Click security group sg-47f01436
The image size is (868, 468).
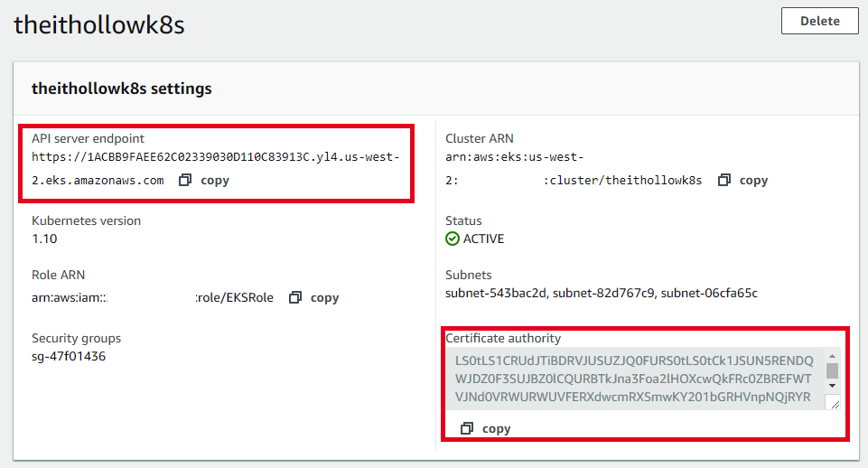[x=69, y=356]
